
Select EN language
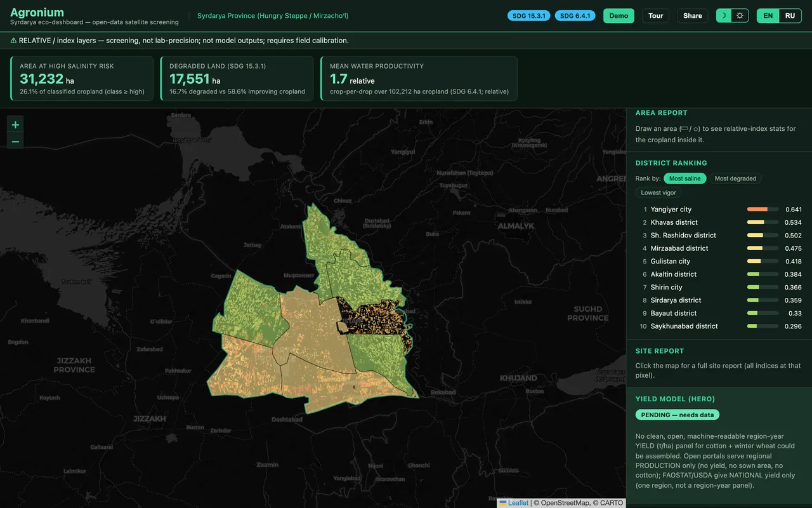(x=768, y=16)
